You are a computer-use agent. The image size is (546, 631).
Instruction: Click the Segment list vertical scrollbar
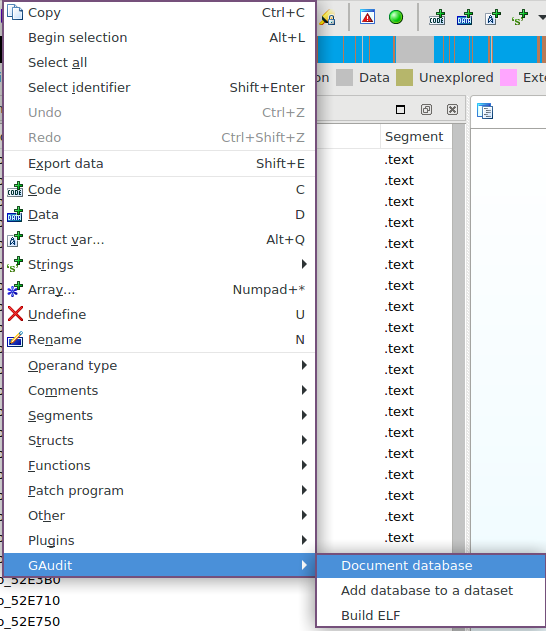459,338
